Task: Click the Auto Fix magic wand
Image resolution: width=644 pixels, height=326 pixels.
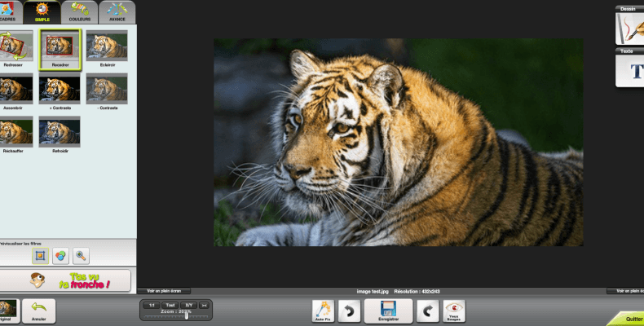Action: pos(324,311)
